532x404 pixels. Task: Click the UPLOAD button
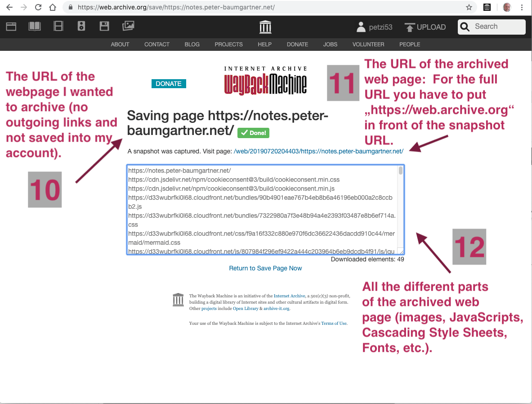click(x=425, y=27)
